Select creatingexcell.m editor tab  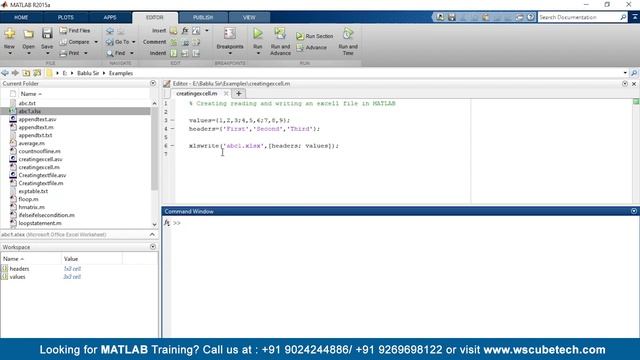[197, 93]
